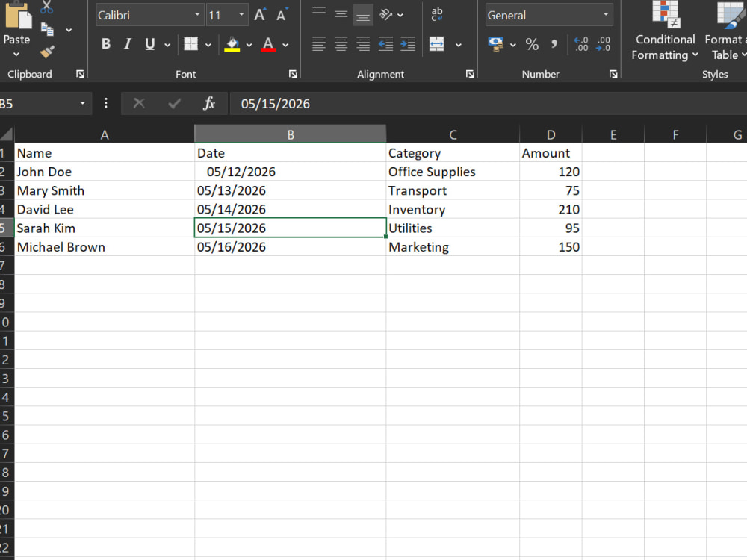Screen dimensions: 747x560
Task: Click in the formula bar text field
Action: [x=489, y=103]
